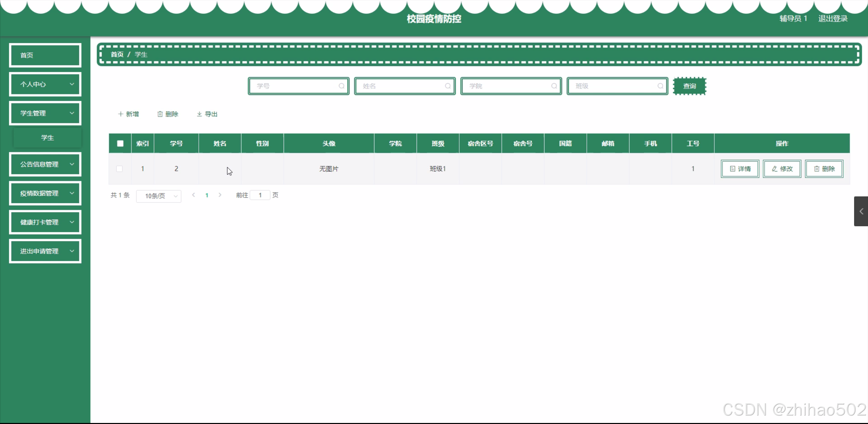The width and height of the screenshot is (868, 424).
Task: Click the trash 删除 toolbar button
Action: [168, 114]
